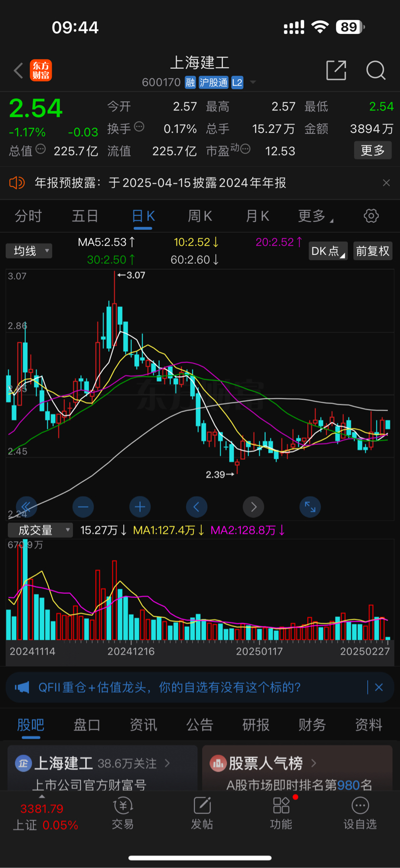Tap 10:2.52 moving average label
The width and height of the screenshot is (400, 868).
[196, 242]
